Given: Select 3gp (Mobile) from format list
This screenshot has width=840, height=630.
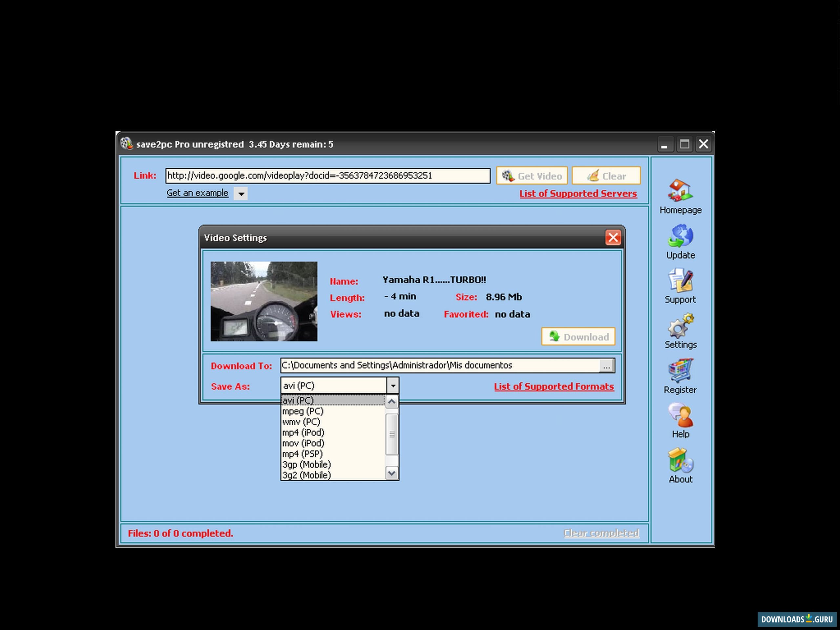Looking at the screenshot, I should click(x=306, y=464).
